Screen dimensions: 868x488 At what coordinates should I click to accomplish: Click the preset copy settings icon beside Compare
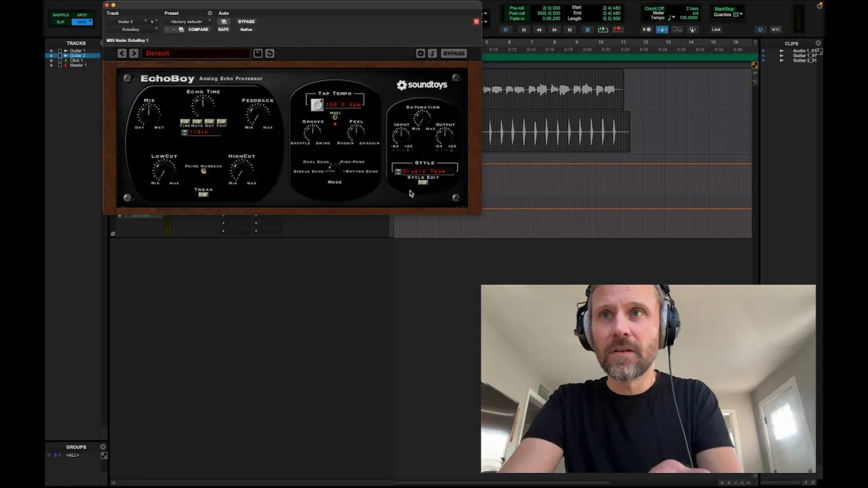[181, 29]
